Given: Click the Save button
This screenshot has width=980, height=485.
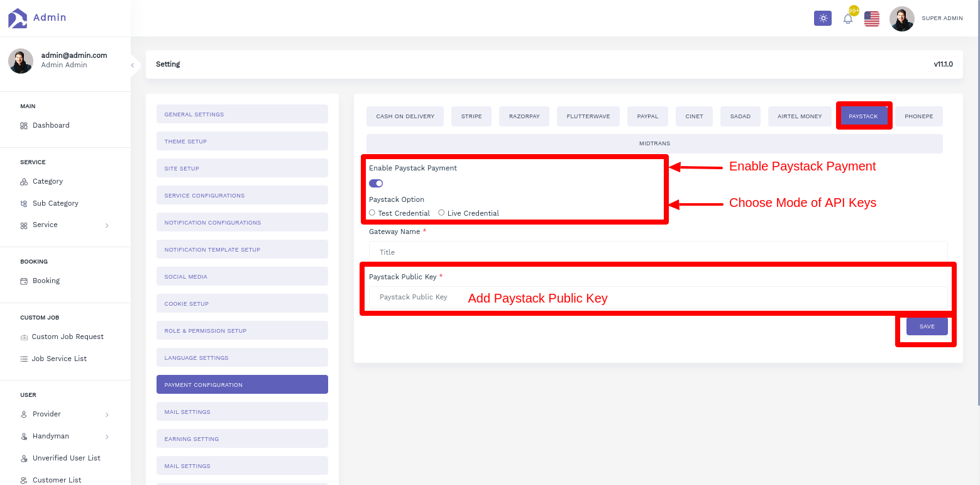Looking at the screenshot, I should tap(927, 326).
